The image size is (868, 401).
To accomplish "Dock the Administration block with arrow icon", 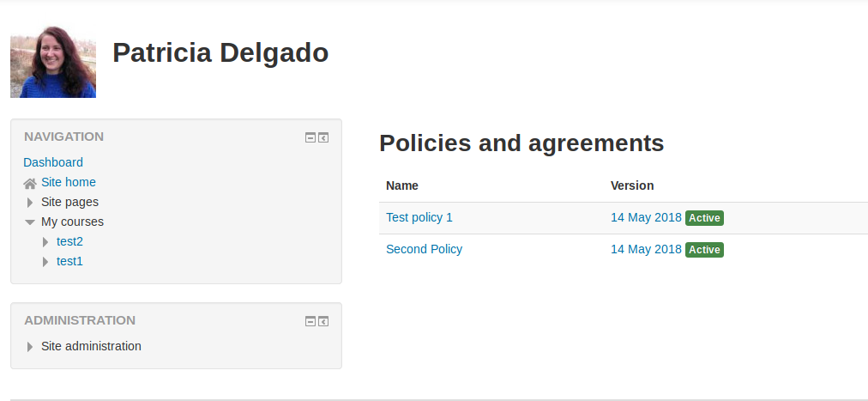I will click(x=323, y=321).
